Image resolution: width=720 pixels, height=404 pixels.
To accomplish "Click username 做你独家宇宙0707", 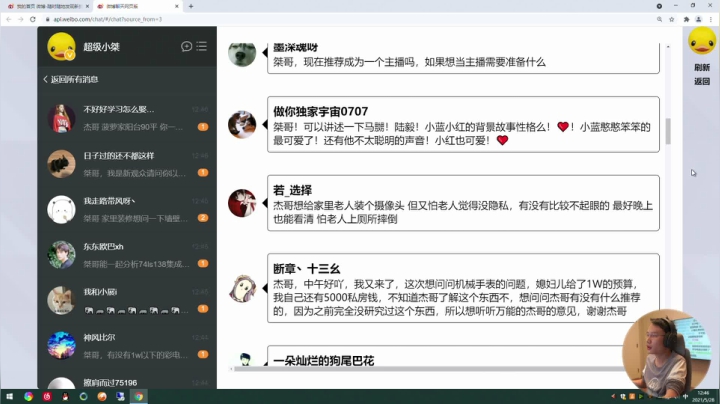I will click(x=321, y=112).
